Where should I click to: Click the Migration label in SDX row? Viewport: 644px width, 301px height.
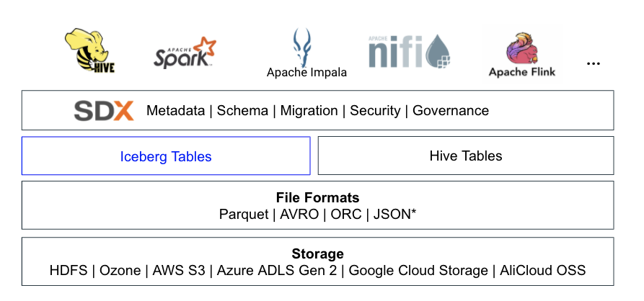pyautogui.click(x=309, y=111)
